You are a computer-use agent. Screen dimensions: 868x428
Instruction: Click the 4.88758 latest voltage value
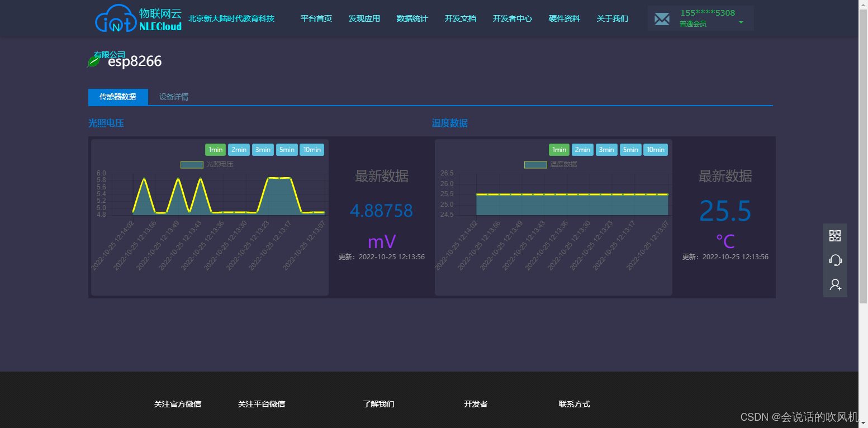pyautogui.click(x=381, y=211)
